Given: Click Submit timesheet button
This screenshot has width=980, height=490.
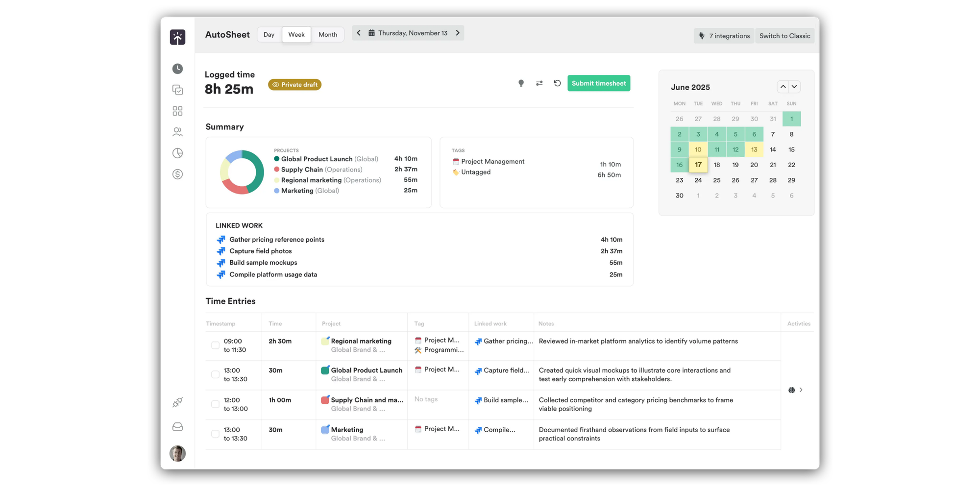Looking at the screenshot, I should coord(599,83).
